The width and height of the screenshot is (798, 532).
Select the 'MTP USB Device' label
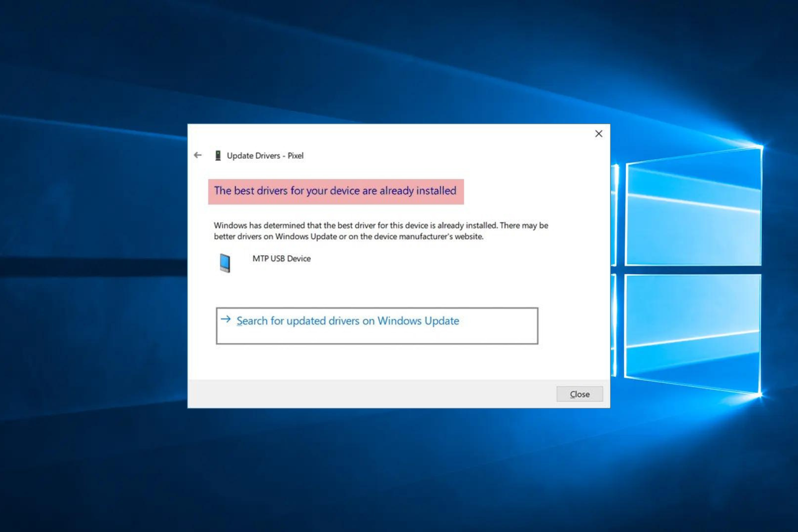coord(281,259)
